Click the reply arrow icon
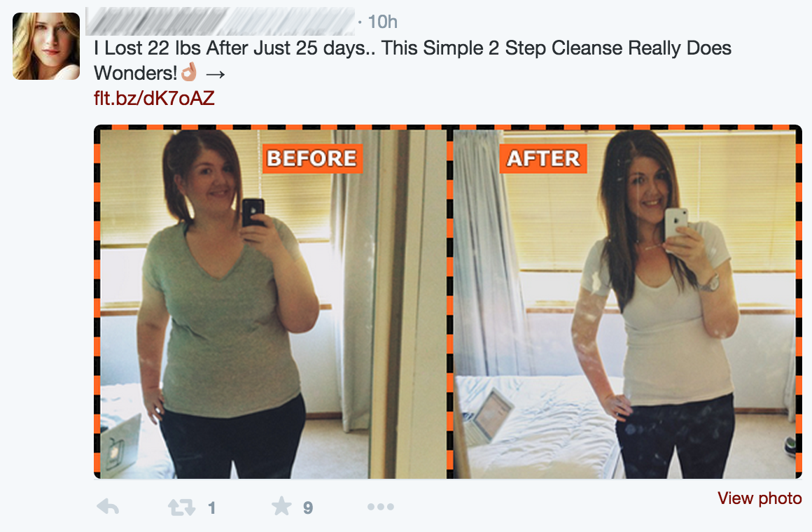 [108, 507]
